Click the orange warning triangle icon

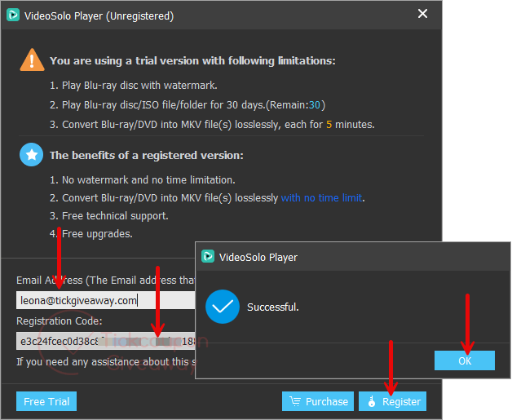(x=32, y=60)
